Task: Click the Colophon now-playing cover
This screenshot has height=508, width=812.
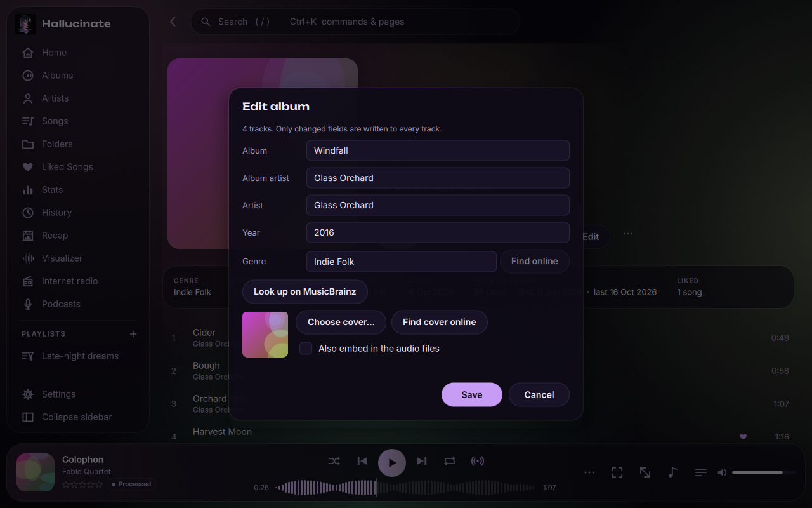Action: click(x=36, y=472)
